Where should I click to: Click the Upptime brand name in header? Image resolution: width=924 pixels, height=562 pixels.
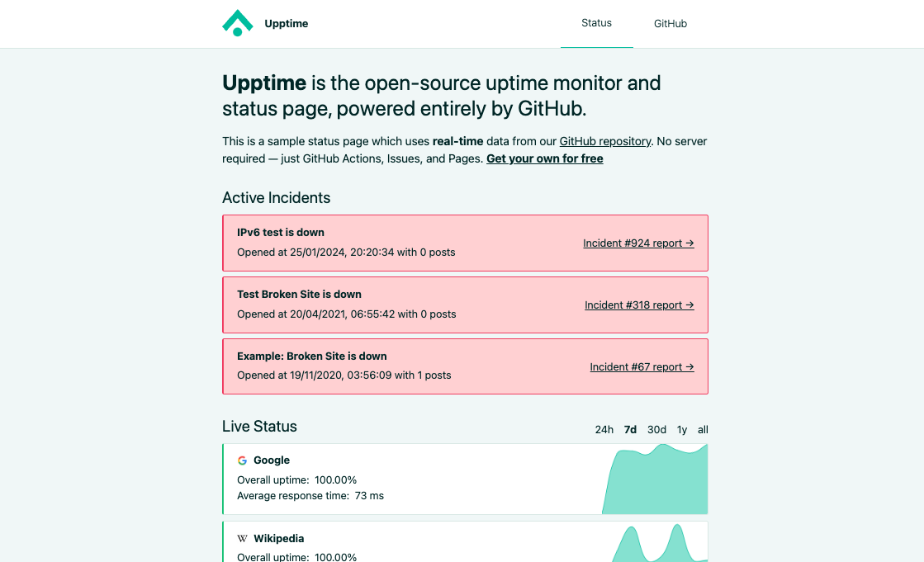pyautogui.click(x=286, y=23)
